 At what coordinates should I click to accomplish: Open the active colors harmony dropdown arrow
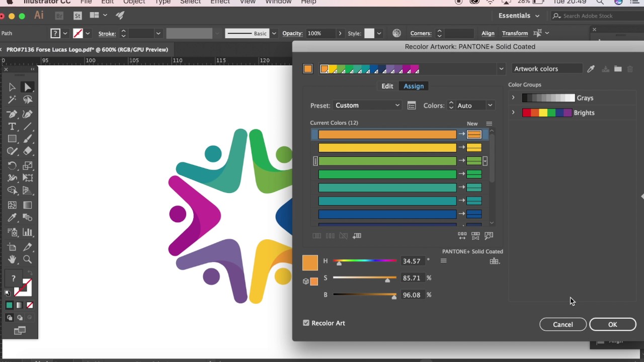click(x=501, y=69)
